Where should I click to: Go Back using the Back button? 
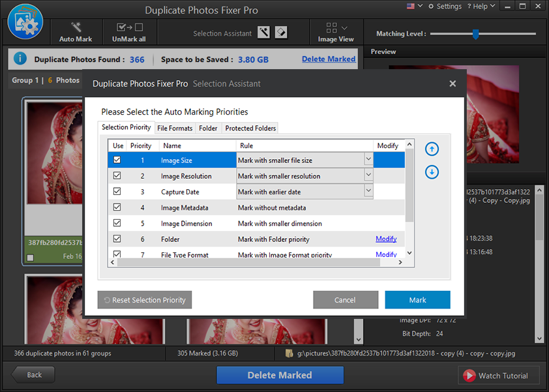click(x=33, y=375)
